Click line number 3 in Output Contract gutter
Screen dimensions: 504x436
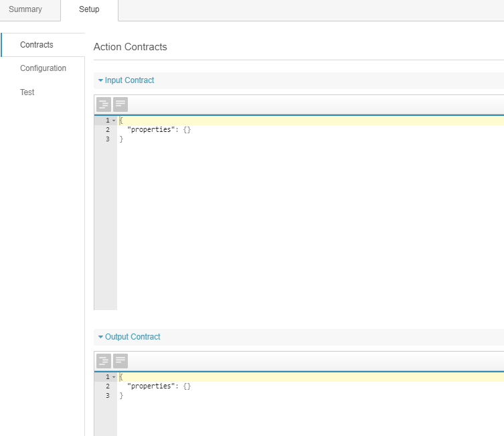[108, 396]
